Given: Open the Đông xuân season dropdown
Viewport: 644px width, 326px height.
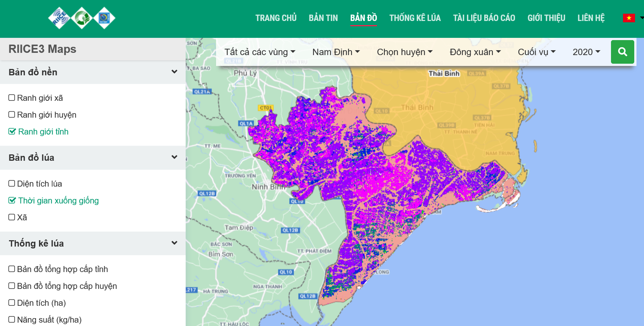Looking at the screenshot, I should coord(475,52).
